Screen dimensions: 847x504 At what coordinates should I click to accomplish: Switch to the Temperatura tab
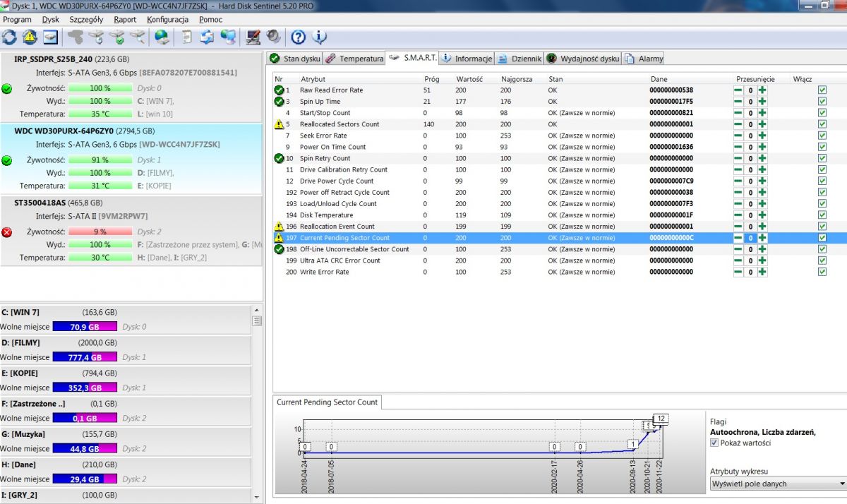click(354, 59)
